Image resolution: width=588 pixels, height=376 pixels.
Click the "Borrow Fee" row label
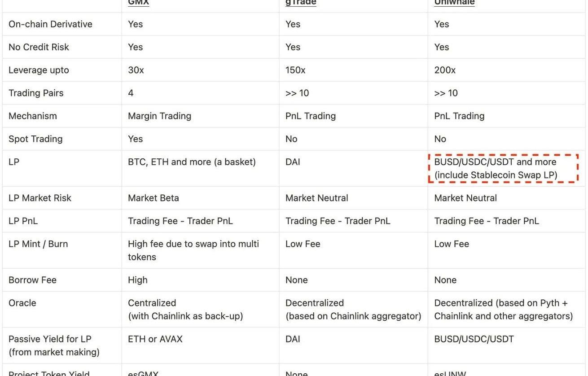point(32,280)
